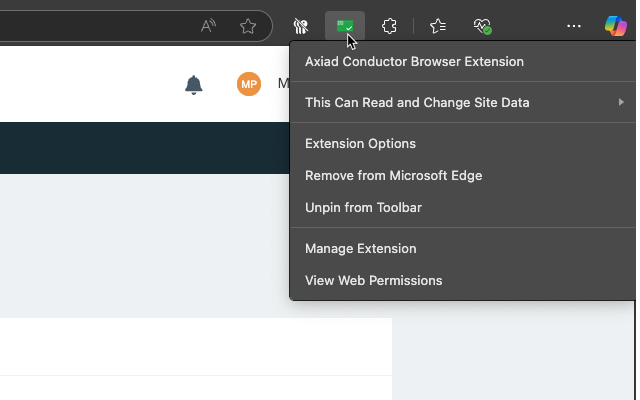Screen dimensions: 640x400
Task: Select View Web Permissions
Action: pos(373,280)
